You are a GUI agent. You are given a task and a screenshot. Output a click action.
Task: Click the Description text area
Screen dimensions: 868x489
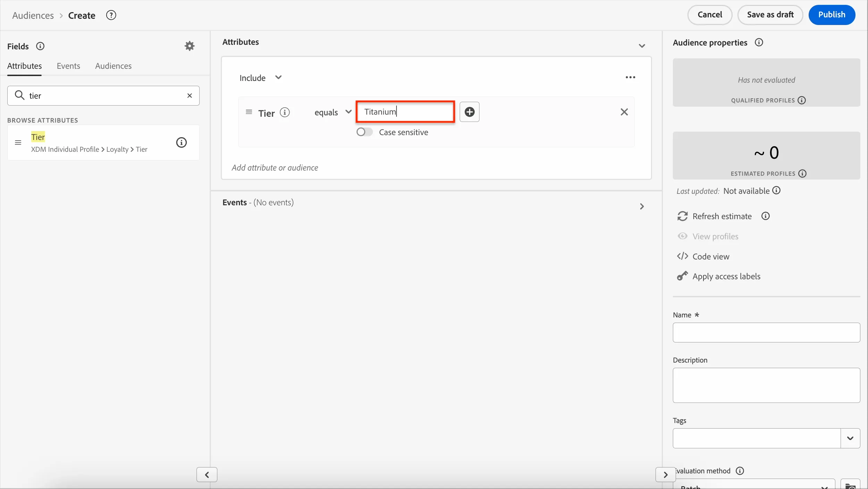pos(766,386)
